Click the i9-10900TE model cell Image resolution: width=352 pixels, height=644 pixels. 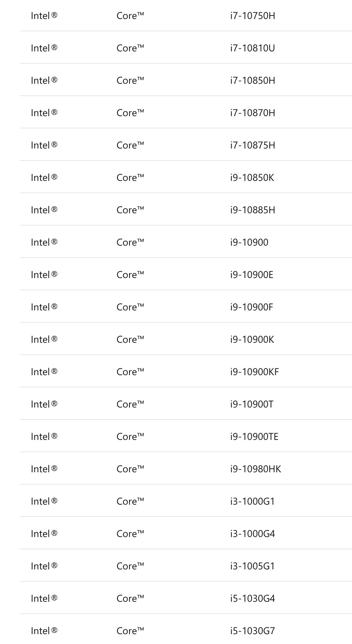pyautogui.click(x=254, y=437)
